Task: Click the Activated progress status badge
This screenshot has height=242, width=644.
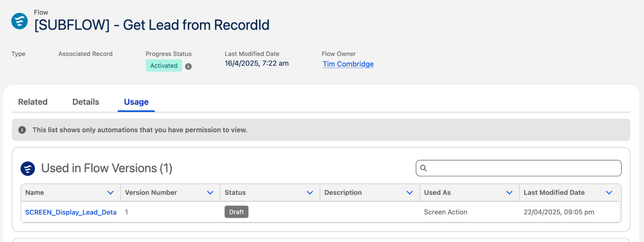Action: pyautogui.click(x=164, y=66)
